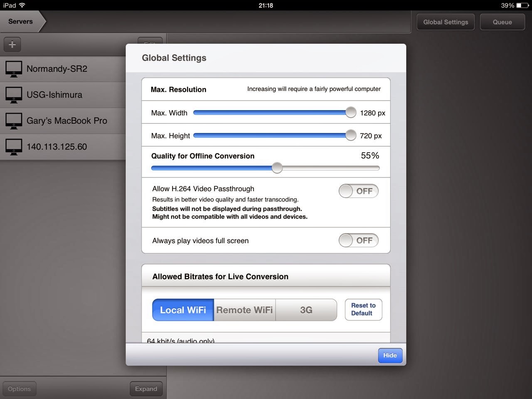Enable H.264 Video Passthrough switch
The height and width of the screenshot is (399, 532).
point(359,191)
